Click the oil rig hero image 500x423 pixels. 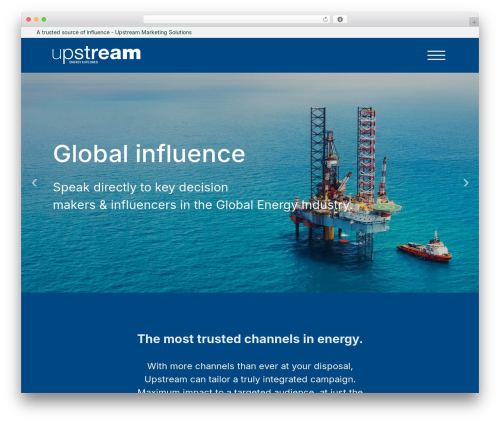[x=250, y=183]
